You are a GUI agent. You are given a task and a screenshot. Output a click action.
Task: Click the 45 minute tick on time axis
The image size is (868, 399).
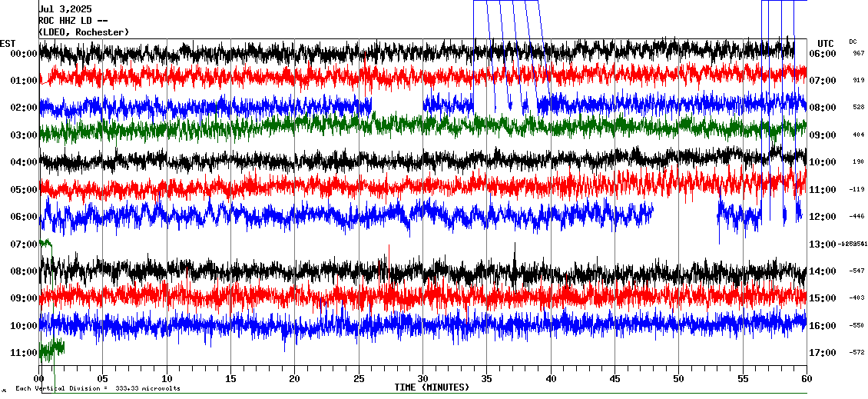615,379
